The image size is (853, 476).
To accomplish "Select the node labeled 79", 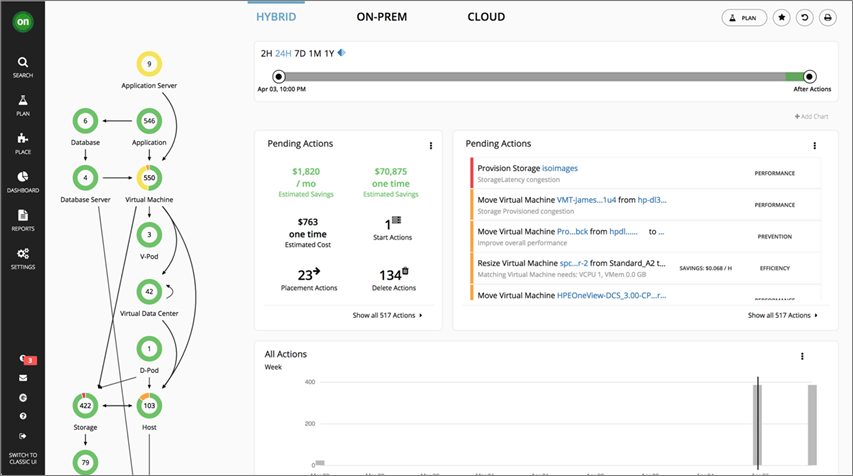I will point(85,462).
